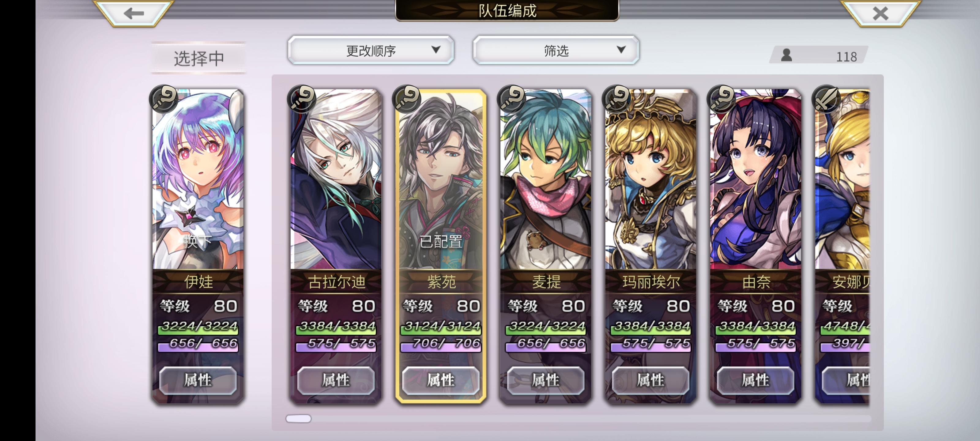Click the character count person icon
The image size is (980, 441).
[x=787, y=55]
